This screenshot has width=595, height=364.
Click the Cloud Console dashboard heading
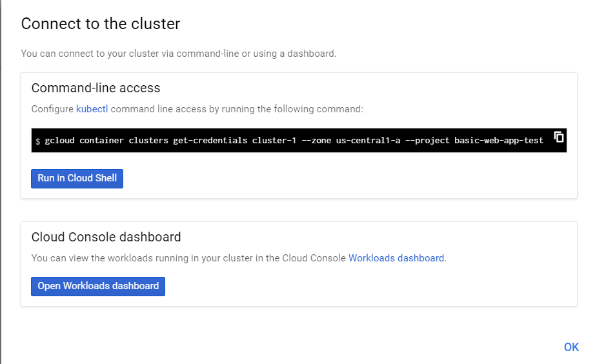tap(106, 237)
